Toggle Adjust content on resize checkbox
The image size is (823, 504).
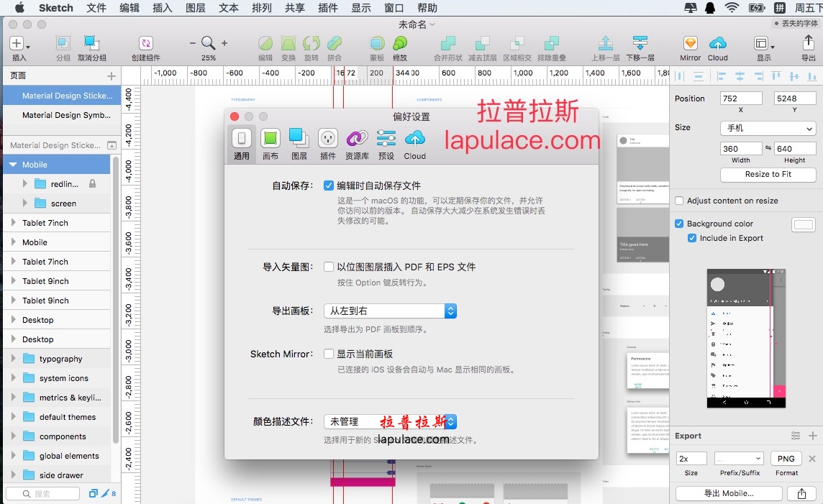coord(679,201)
